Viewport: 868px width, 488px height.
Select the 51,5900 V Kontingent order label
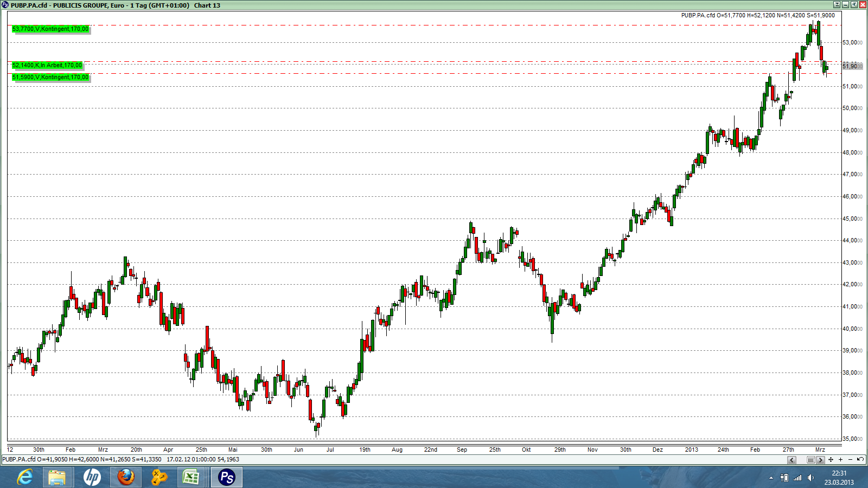point(50,77)
